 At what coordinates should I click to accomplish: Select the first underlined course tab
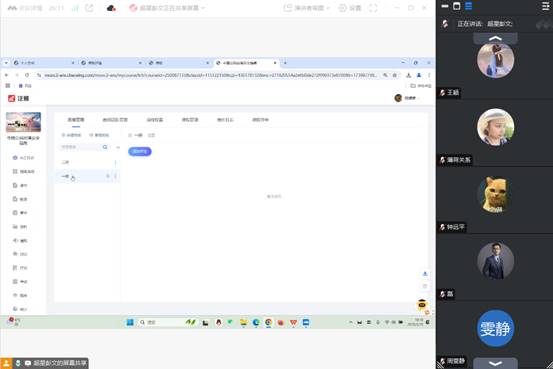[x=76, y=120]
